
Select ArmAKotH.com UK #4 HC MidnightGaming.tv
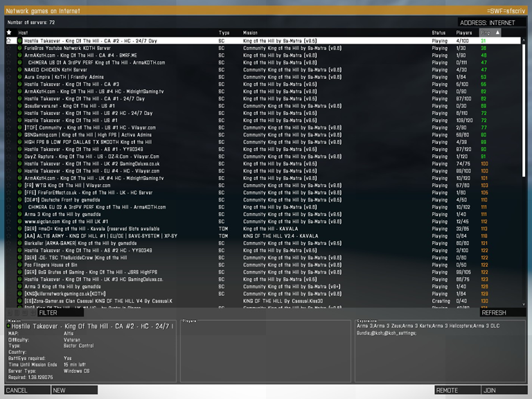263,178
